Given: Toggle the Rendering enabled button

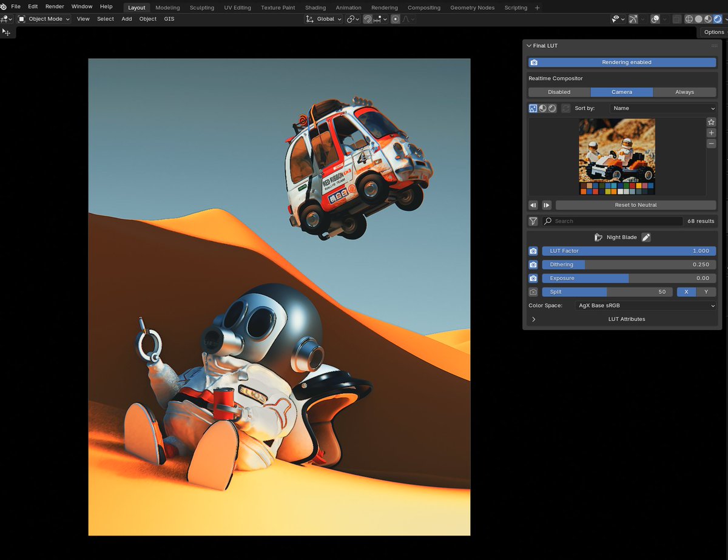Looking at the screenshot, I should tap(622, 62).
